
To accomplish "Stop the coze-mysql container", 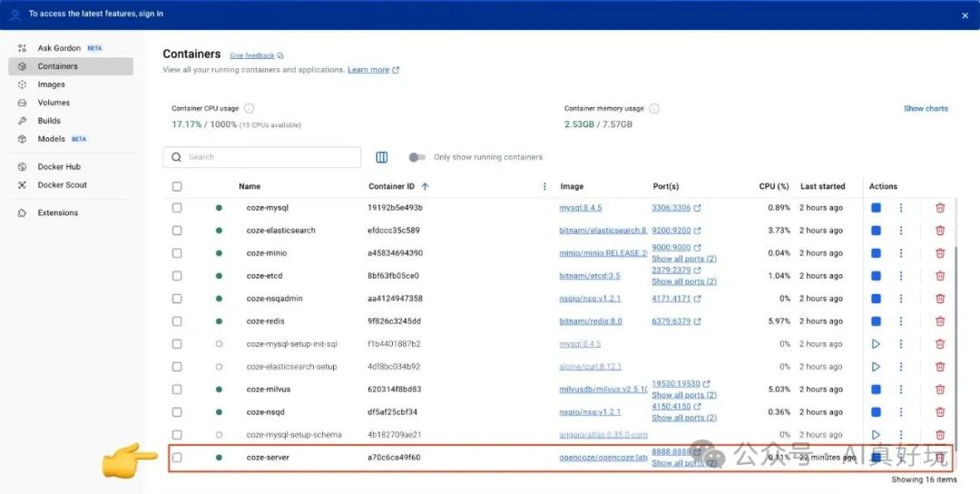I will pyautogui.click(x=876, y=208).
